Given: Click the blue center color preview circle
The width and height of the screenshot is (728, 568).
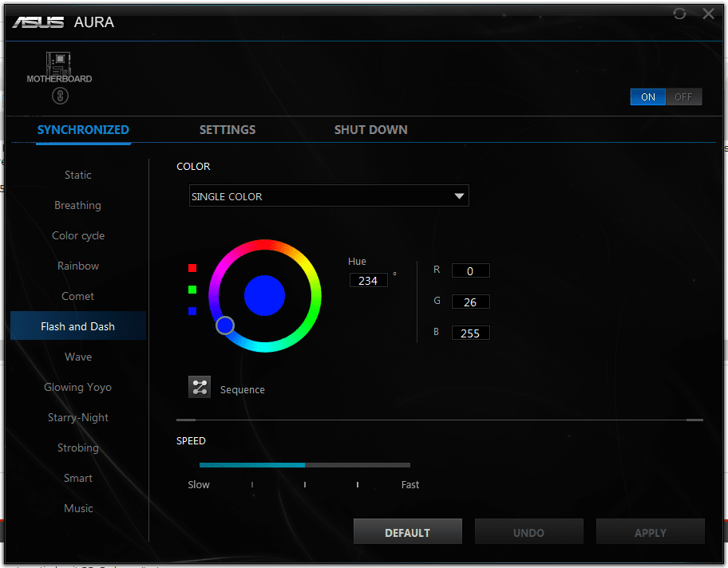Looking at the screenshot, I should coord(265,296).
